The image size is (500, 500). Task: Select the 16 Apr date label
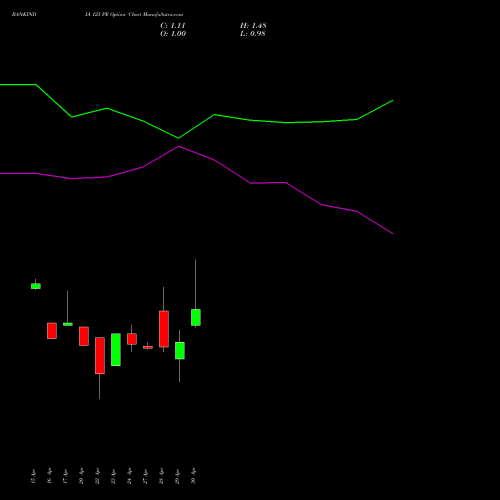coord(49,476)
